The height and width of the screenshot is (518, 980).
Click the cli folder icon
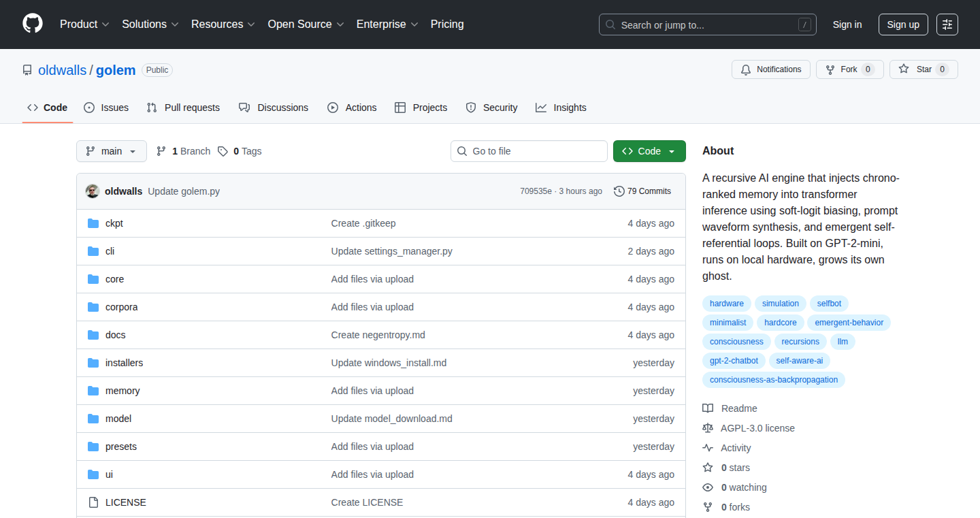[93, 251]
